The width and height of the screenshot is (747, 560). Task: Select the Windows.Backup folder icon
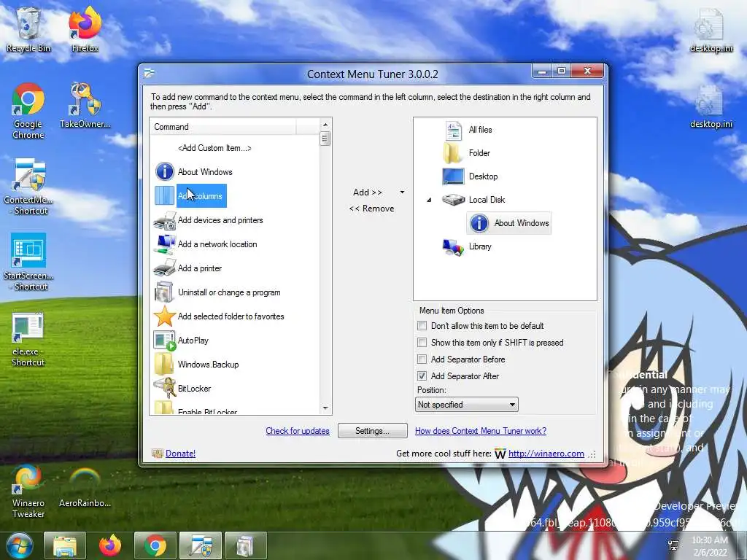(164, 365)
